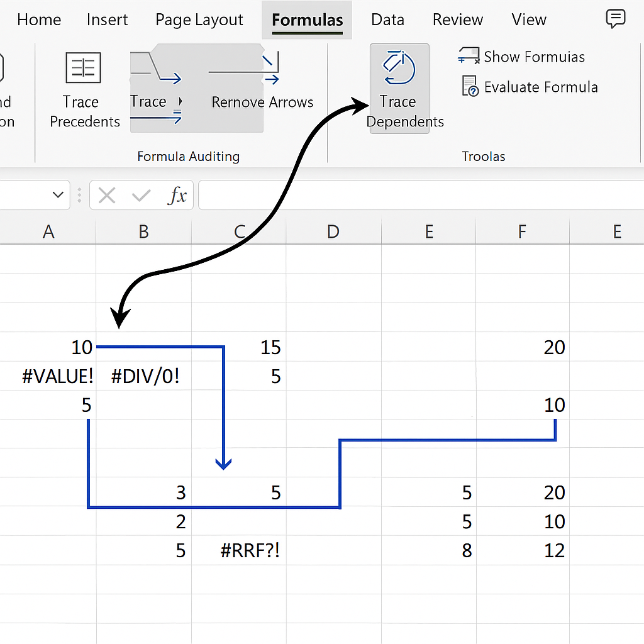Click the cancel X icon in formula bar
This screenshot has height=644, width=644.
(x=108, y=196)
